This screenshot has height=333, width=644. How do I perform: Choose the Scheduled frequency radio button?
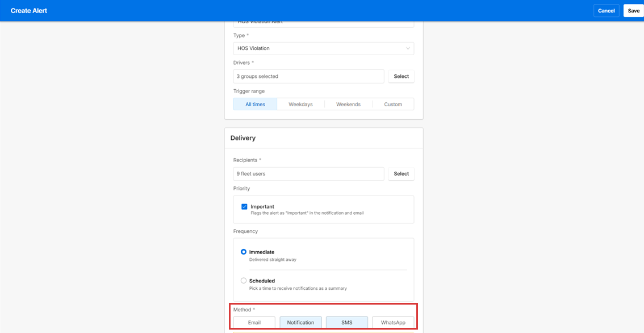(x=244, y=281)
